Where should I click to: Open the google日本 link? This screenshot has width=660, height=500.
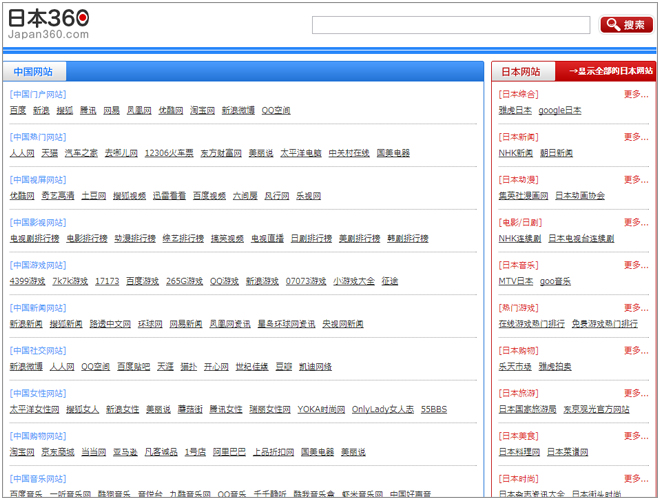(x=560, y=110)
